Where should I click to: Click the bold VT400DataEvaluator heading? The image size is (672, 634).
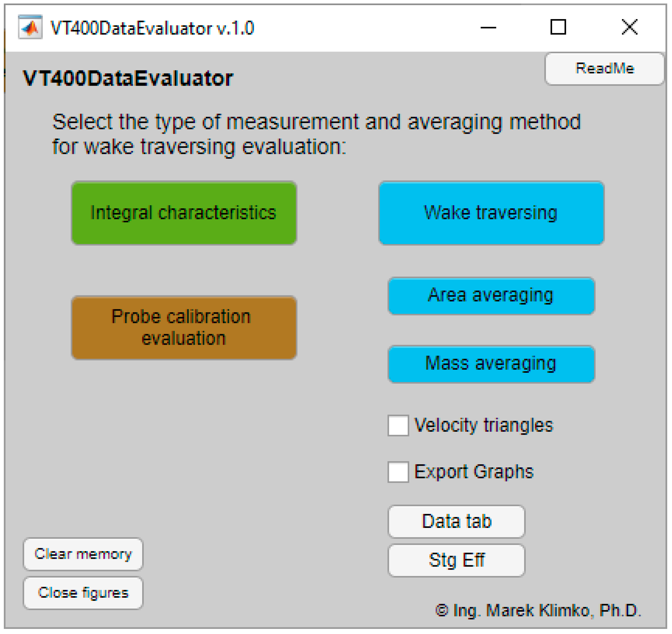[x=128, y=78]
